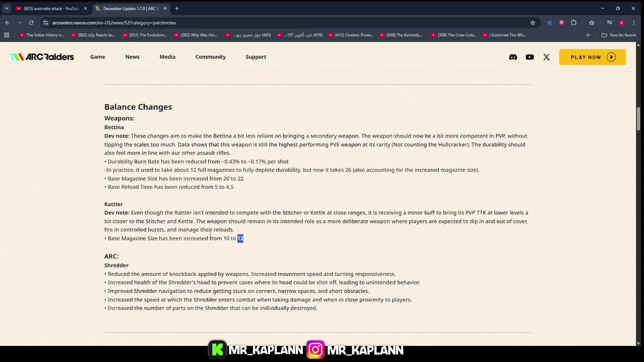Open the (476) Arabic-titled YouTube bookmark
Screen dimensions: 644x362
[298, 35]
